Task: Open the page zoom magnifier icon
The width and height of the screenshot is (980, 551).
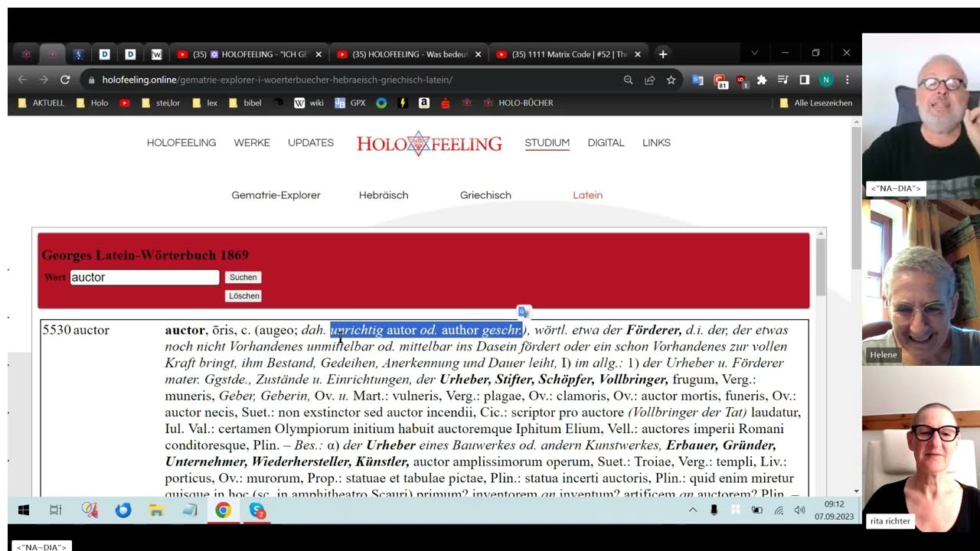Action: tap(628, 80)
